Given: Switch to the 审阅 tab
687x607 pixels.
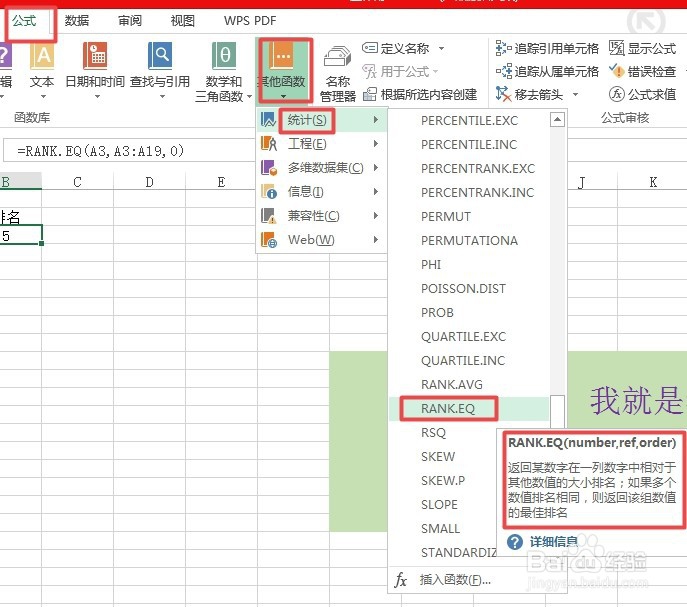Looking at the screenshot, I should click(130, 21).
